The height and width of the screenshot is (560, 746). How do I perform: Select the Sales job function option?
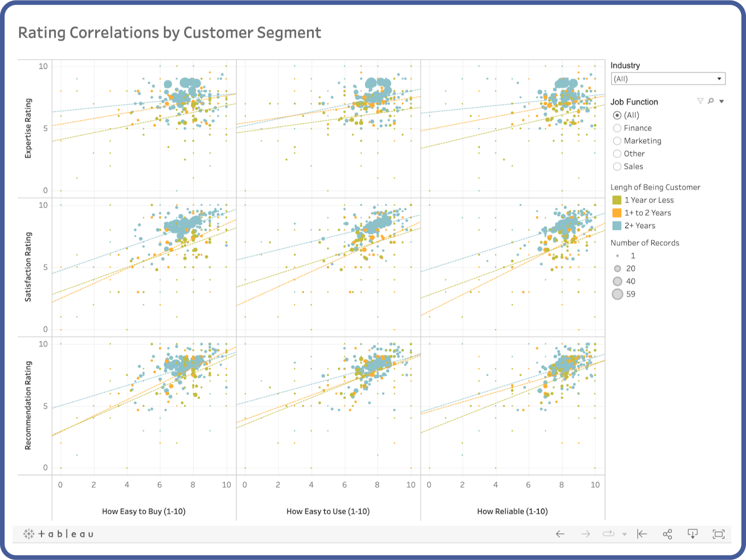click(617, 167)
